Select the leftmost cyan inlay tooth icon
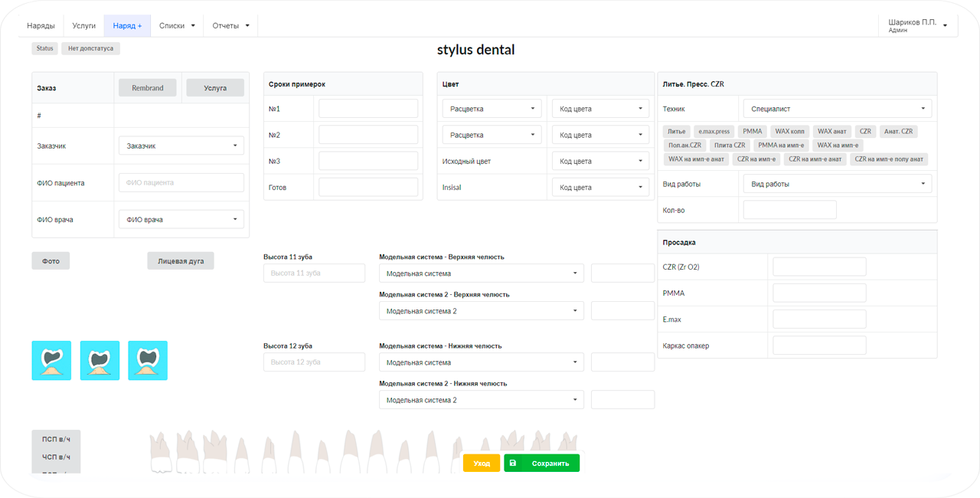 (51, 360)
